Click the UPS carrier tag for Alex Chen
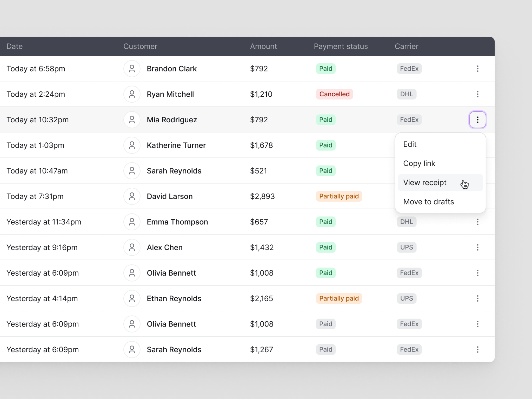The width and height of the screenshot is (532, 399). point(406,247)
